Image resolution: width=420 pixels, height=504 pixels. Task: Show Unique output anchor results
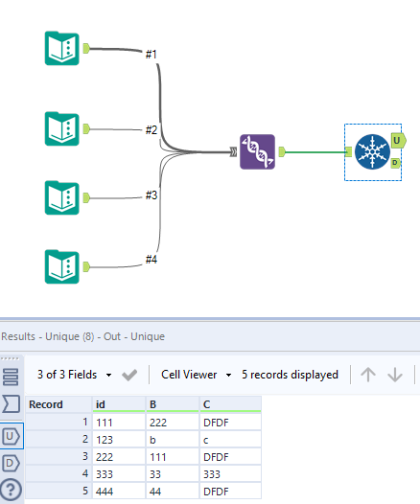(12, 436)
